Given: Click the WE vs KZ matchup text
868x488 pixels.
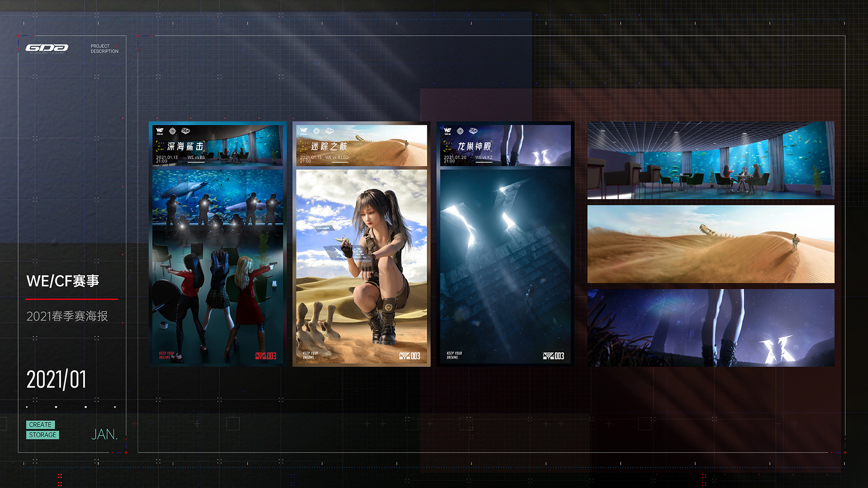Looking at the screenshot, I should point(484,158).
